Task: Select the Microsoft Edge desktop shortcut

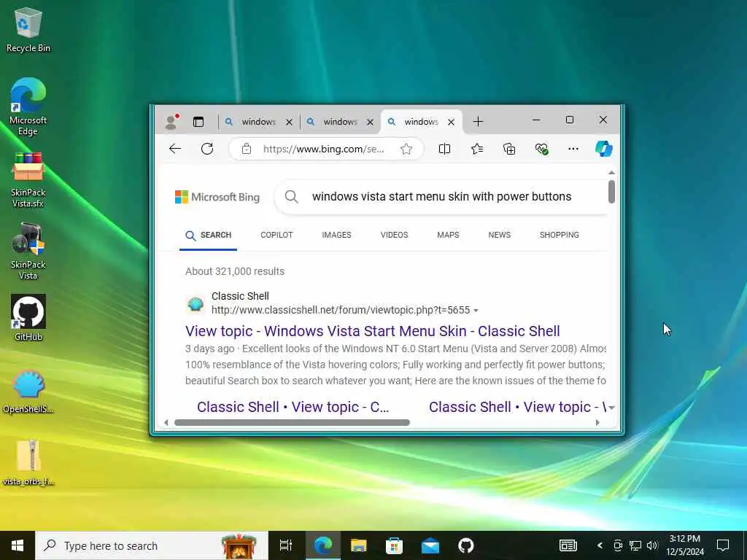Action: pos(28,106)
